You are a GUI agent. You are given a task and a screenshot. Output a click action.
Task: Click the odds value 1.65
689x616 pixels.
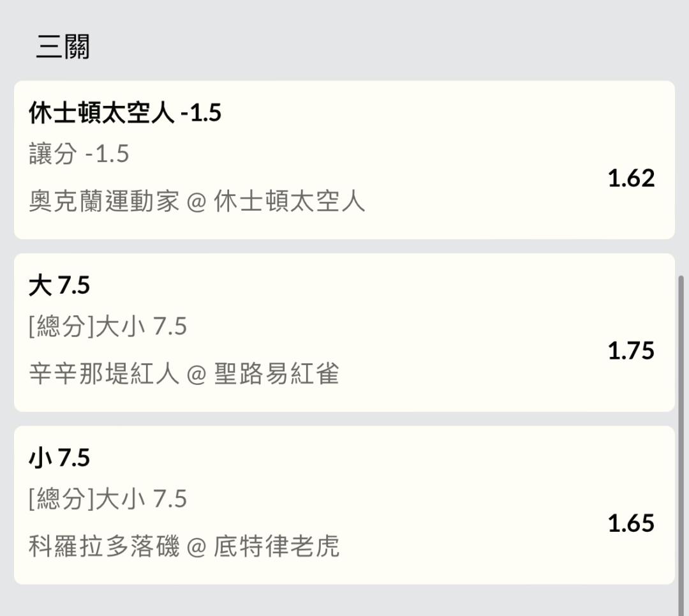(631, 523)
